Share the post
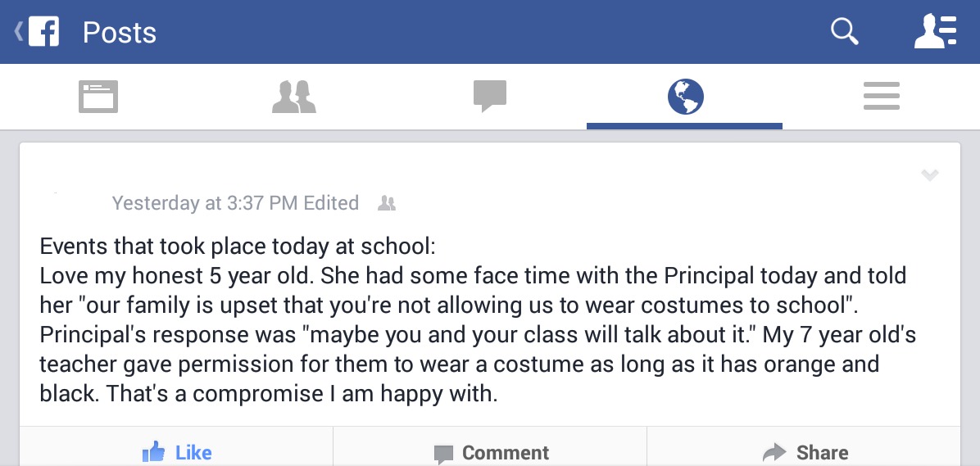This screenshot has width=980, height=466. coord(805,452)
